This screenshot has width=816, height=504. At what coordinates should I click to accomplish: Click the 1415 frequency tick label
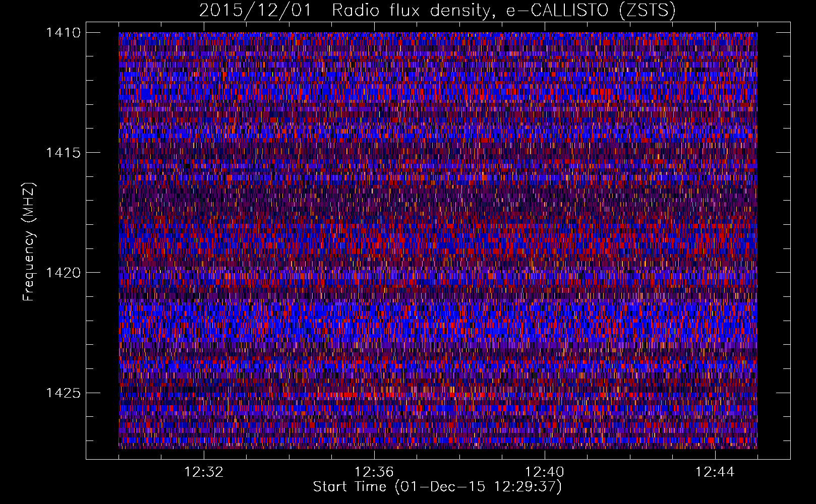[x=63, y=153]
